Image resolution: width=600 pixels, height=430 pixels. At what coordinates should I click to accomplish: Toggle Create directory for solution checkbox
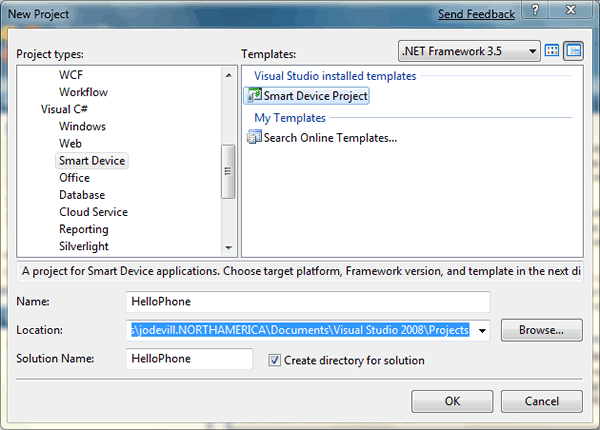coord(274,360)
